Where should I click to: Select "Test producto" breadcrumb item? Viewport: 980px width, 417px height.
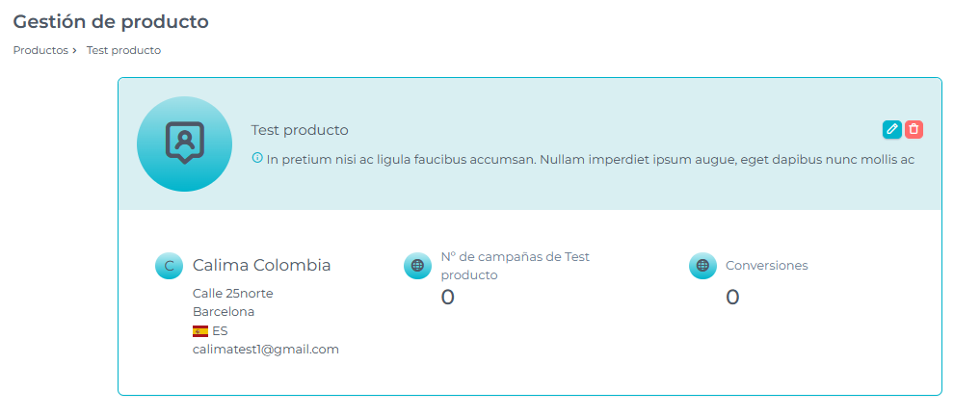[x=123, y=50]
